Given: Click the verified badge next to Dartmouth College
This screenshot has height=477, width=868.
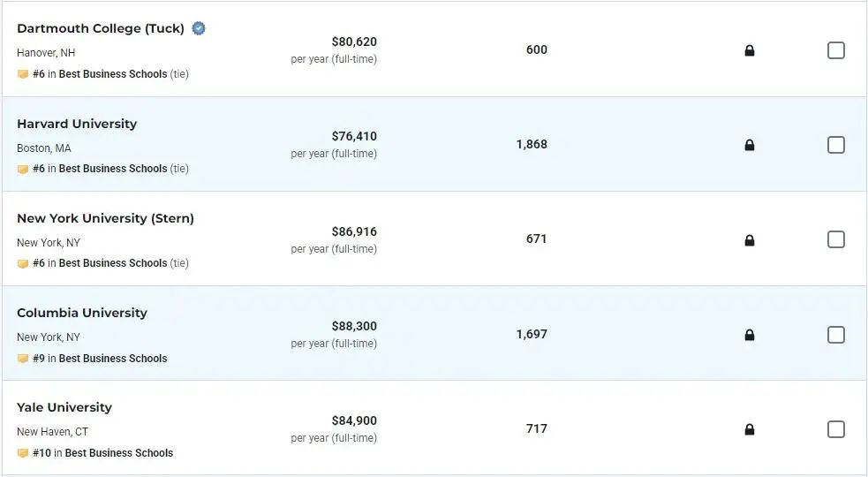Looking at the screenshot, I should tap(199, 28).
